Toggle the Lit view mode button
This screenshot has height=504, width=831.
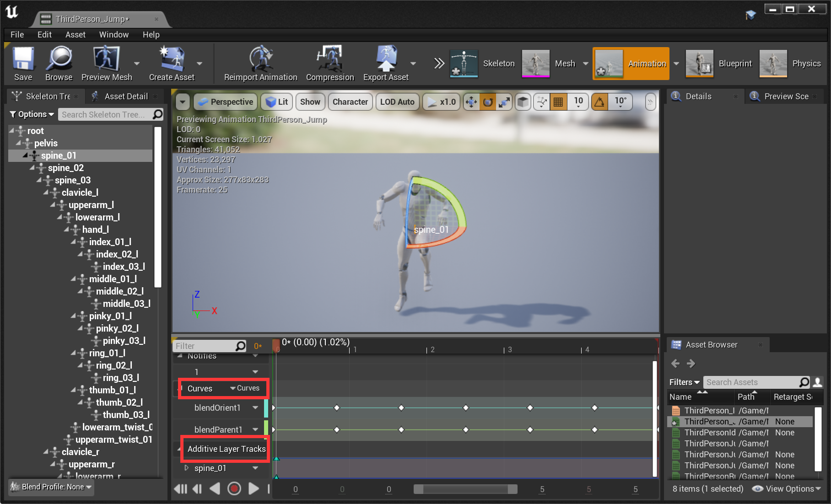277,102
